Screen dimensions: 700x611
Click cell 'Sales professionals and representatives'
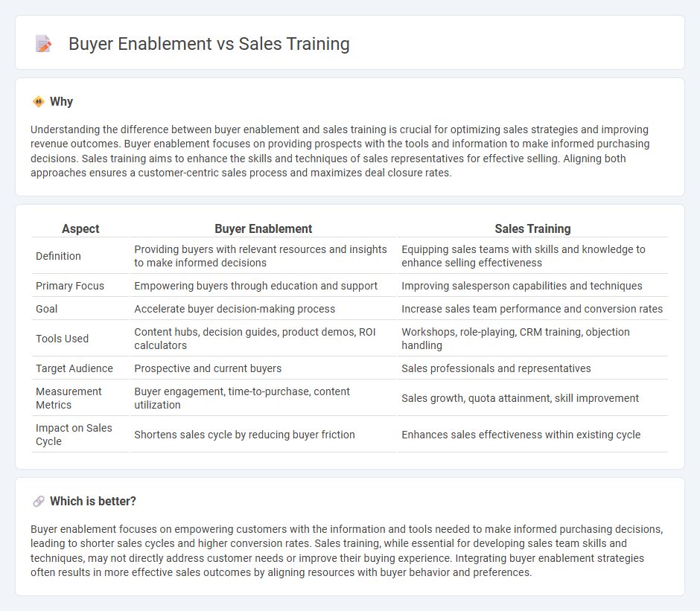532,368
